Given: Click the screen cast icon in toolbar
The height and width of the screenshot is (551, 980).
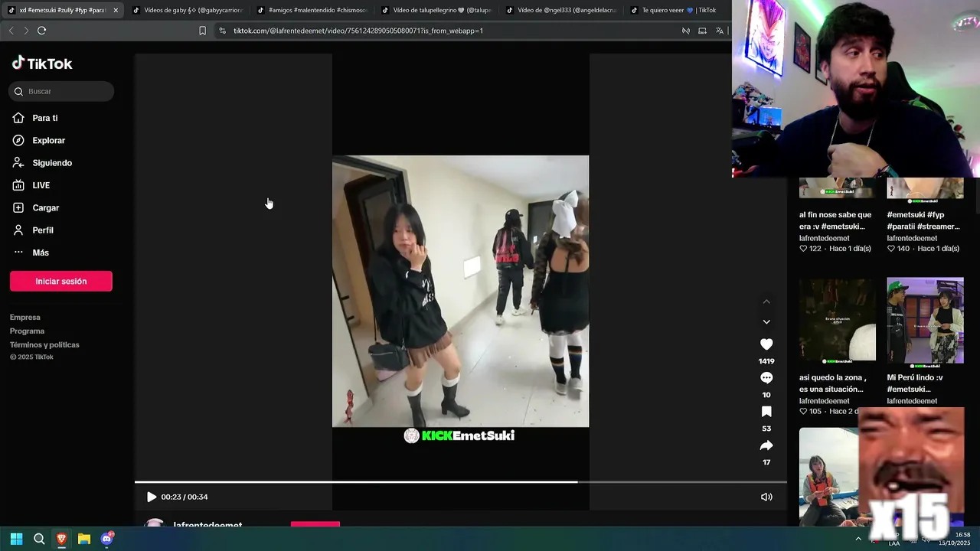Looking at the screenshot, I should click(702, 31).
